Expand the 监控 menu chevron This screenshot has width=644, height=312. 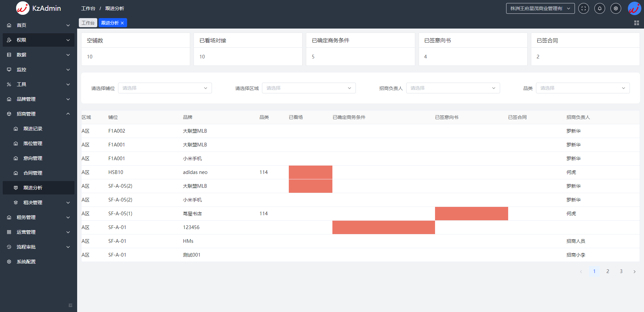click(68, 70)
